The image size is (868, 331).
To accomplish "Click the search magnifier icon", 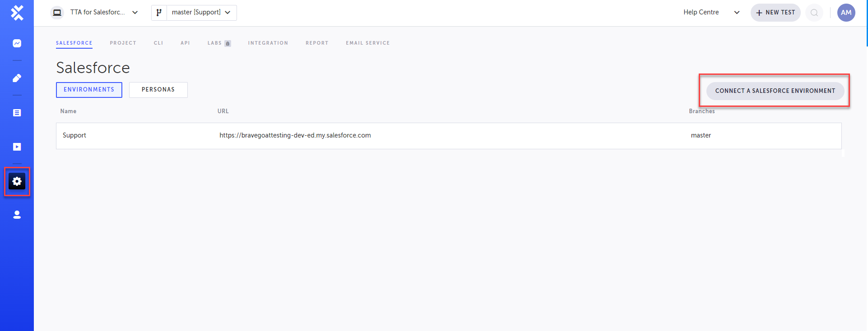I will (814, 13).
